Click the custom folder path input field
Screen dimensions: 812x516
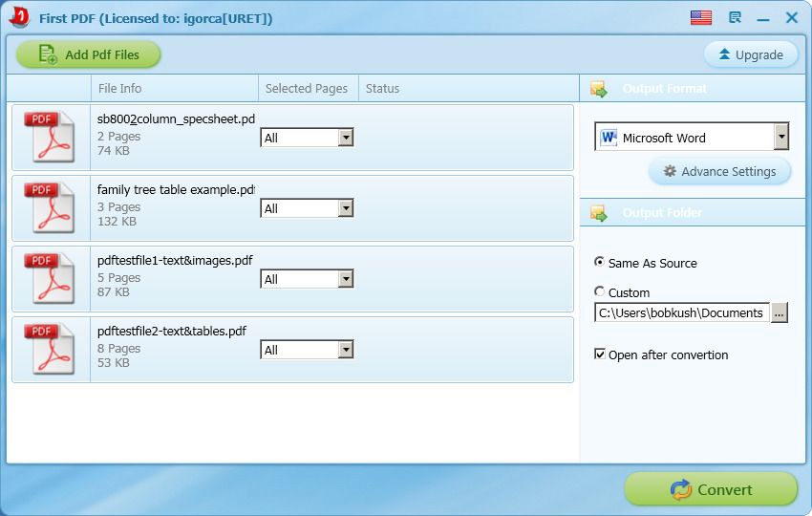click(x=681, y=312)
